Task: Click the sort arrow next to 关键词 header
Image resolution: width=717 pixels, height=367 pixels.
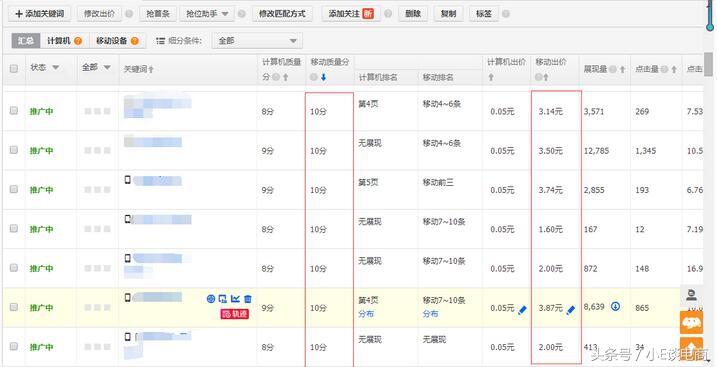Action: tap(151, 69)
